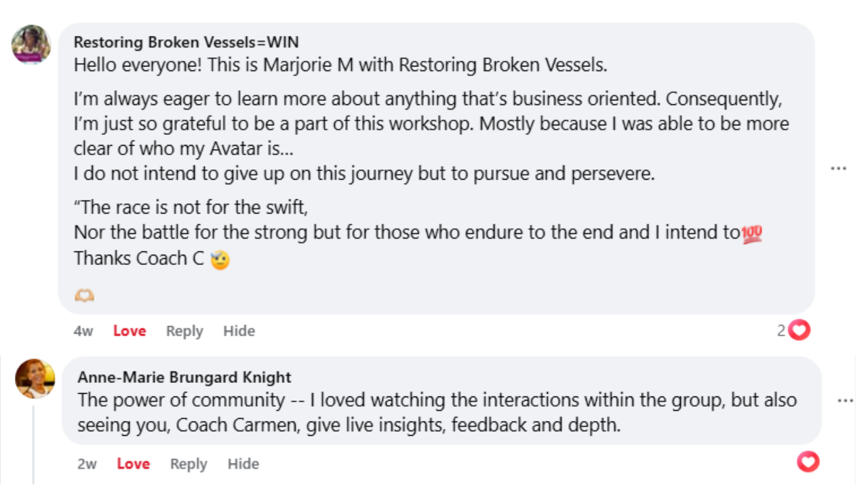Click the heart reaction icon on Anne-Marie's reply
This screenshot has width=868, height=488.
pyautogui.click(x=808, y=462)
